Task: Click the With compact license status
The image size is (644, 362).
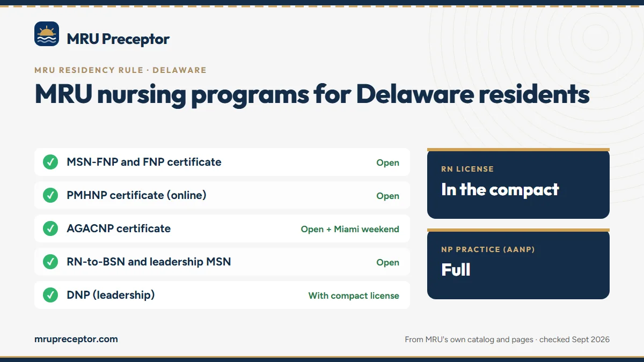Action: [354, 295]
